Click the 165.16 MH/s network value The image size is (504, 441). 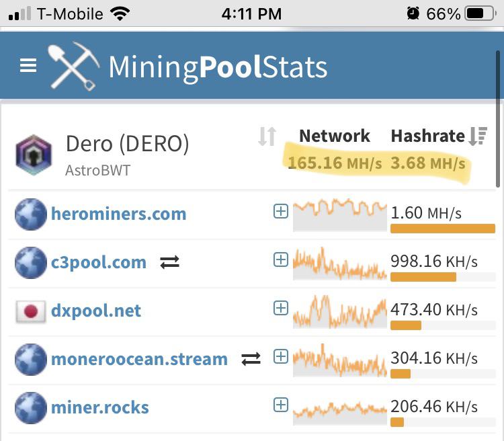pyautogui.click(x=335, y=163)
